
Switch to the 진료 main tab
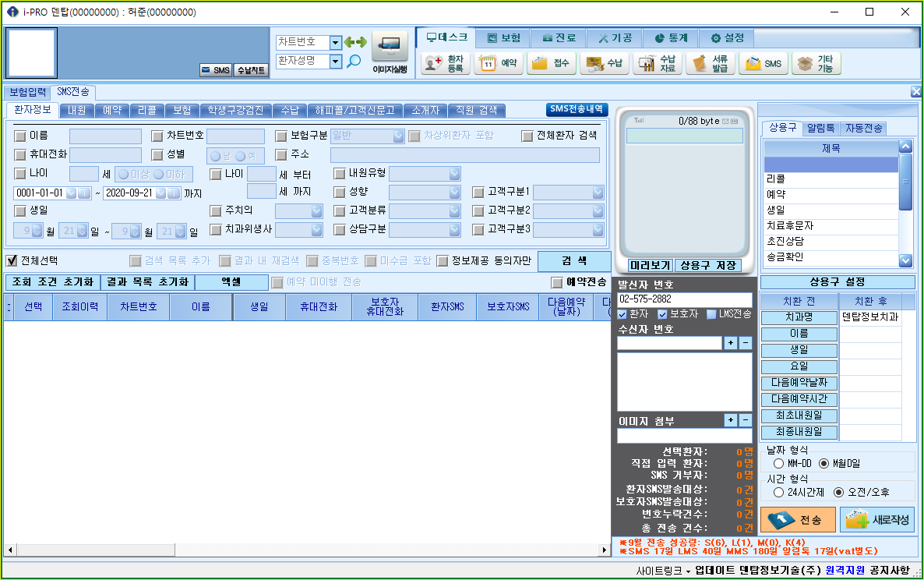click(x=559, y=37)
